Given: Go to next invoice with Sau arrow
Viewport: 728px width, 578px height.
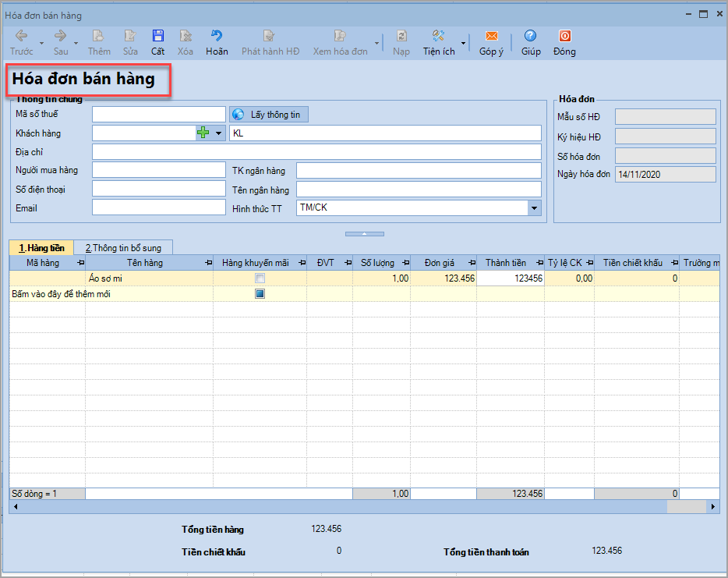Looking at the screenshot, I should 60,36.
